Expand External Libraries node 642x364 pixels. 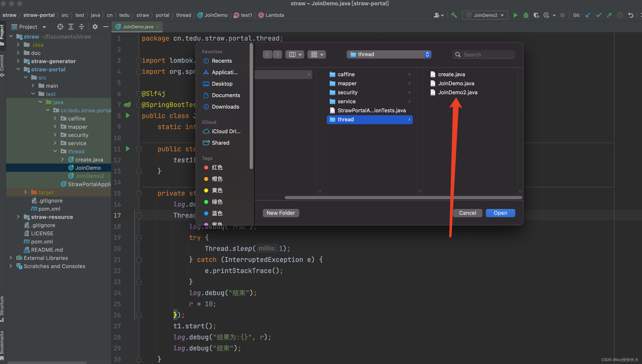click(x=11, y=258)
